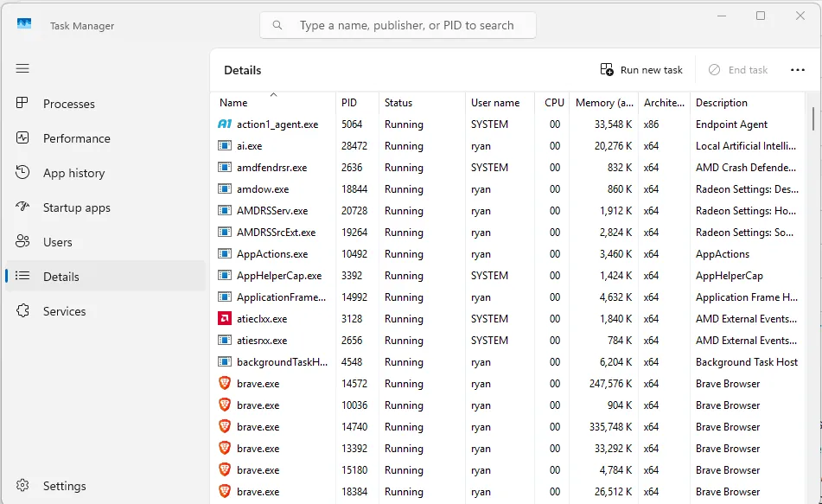This screenshot has height=504, width=822.
Task: Click the Startup apps gauge icon
Action: pyautogui.click(x=22, y=207)
